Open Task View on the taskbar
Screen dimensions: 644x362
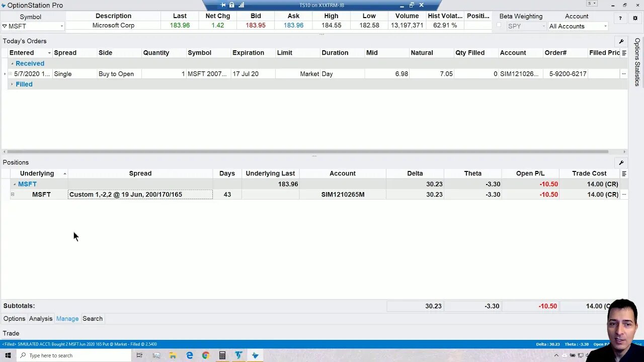[139, 355]
